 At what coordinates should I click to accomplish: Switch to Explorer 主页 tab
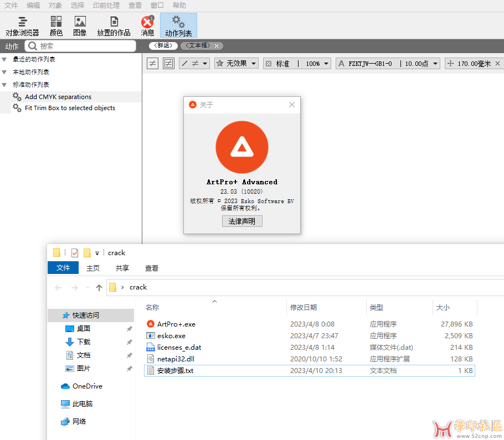point(93,268)
